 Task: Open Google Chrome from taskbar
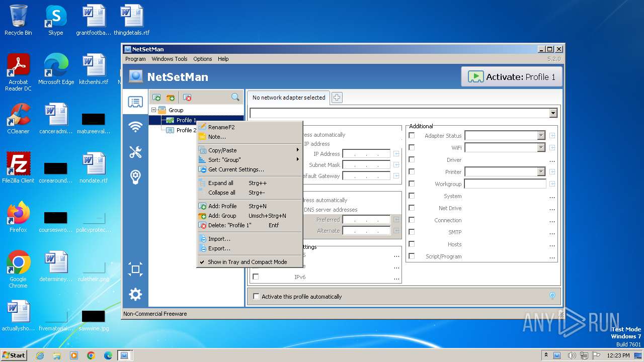pos(91,355)
